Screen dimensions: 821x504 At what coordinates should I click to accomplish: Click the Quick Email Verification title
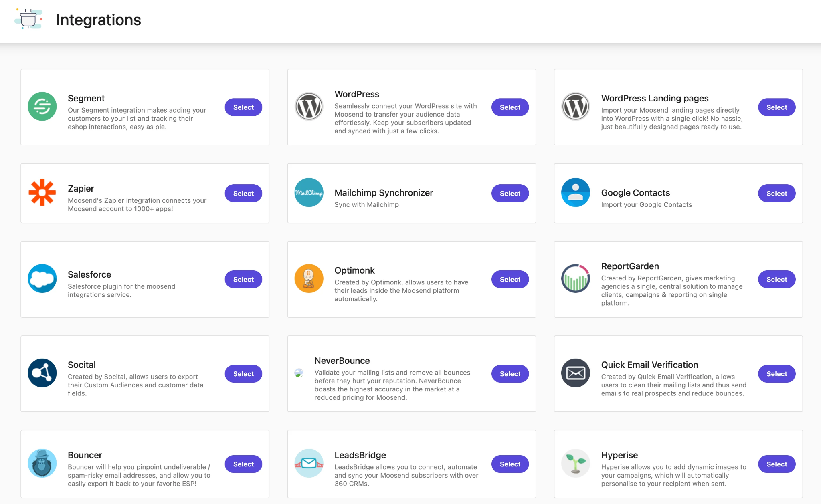649,365
